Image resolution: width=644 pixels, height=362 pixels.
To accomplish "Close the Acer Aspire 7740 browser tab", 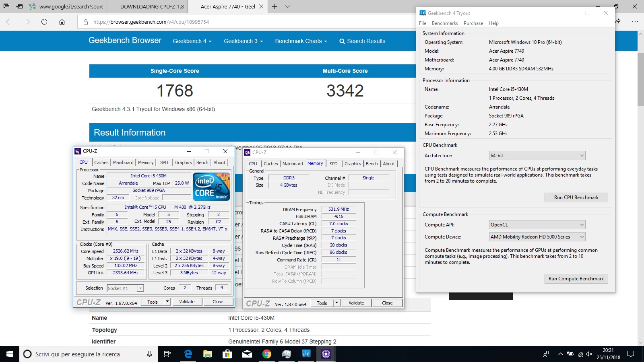I will coord(261,6).
